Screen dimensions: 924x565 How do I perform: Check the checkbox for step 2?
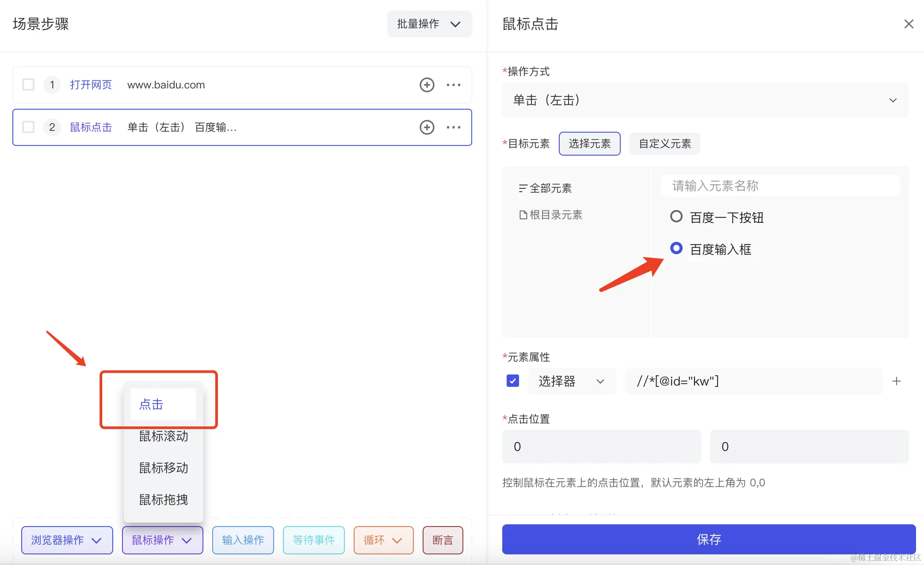pyautogui.click(x=28, y=127)
